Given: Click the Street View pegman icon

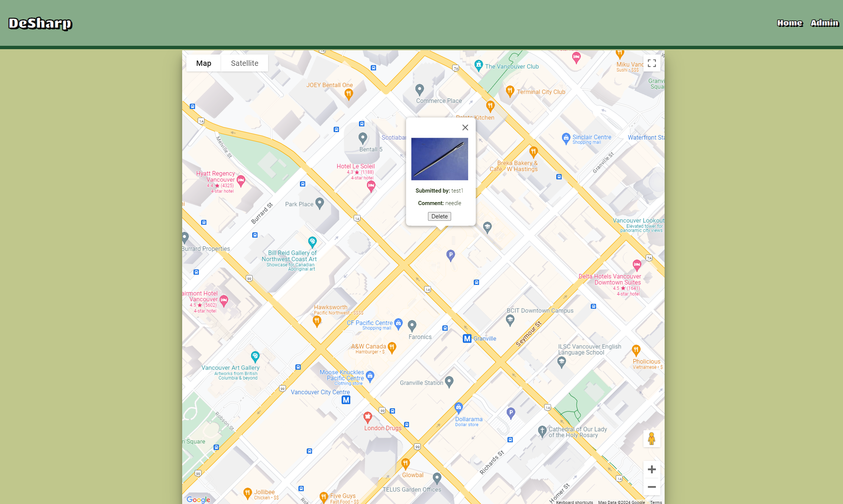Looking at the screenshot, I should 651,439.
